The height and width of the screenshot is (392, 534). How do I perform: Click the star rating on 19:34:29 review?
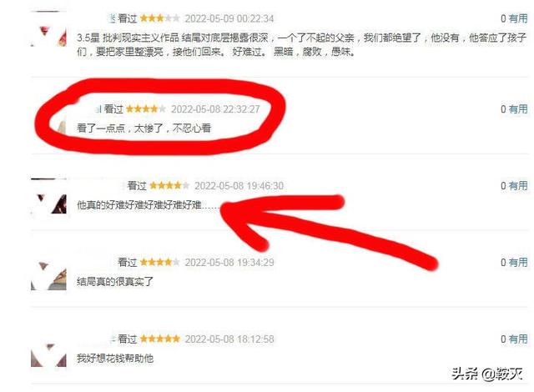tap(159, 263)
